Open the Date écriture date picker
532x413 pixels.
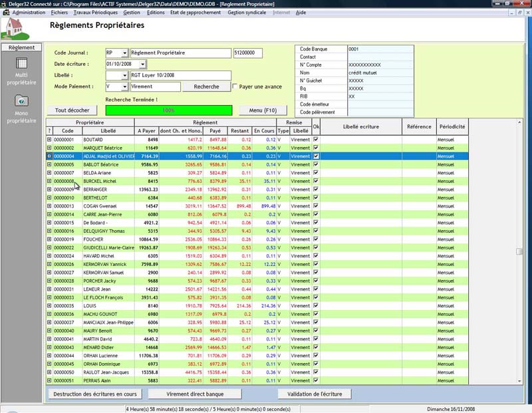point(142,65)
